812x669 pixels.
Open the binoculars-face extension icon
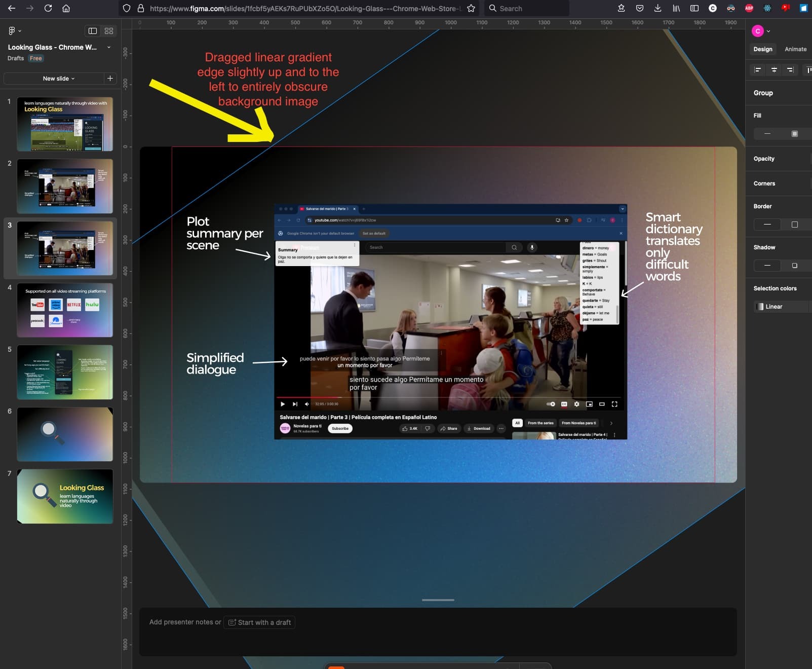click(731, 8)
